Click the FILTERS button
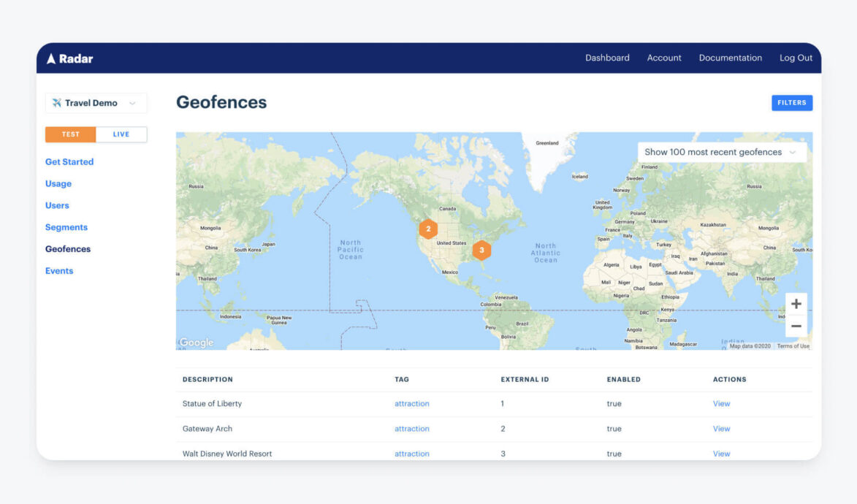 point(791,103)
